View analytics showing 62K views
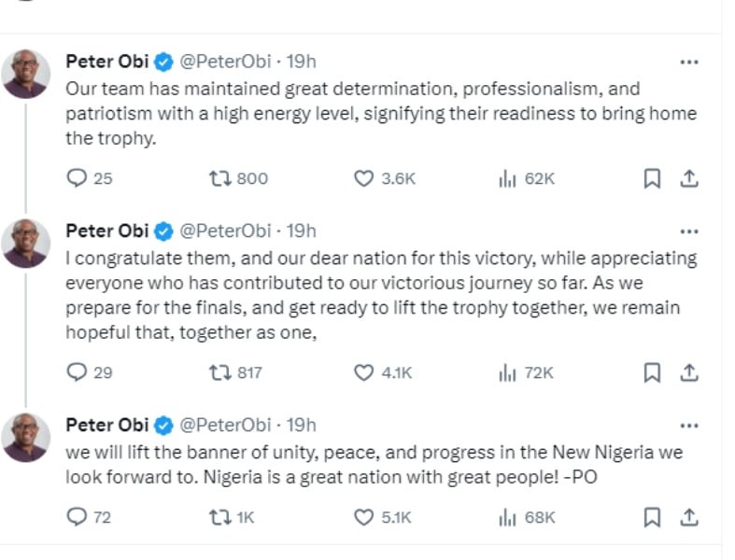 click(508, 178)
